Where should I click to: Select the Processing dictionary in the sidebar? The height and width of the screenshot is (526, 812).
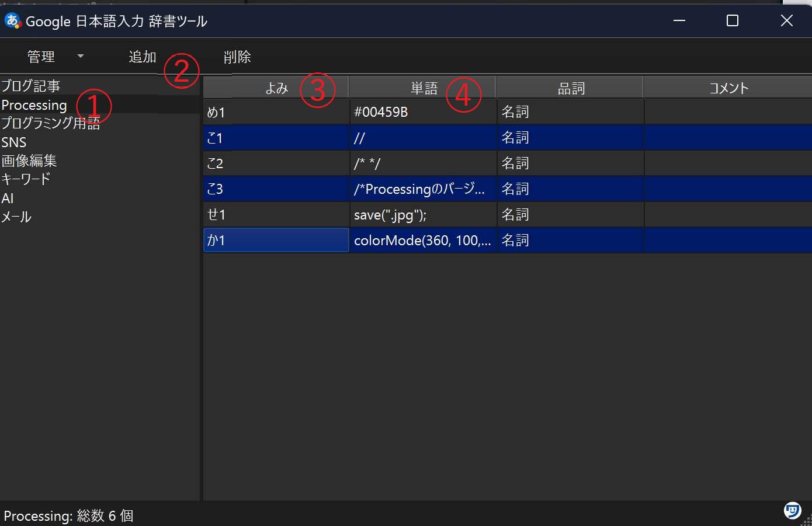click(x=34, y=105)
